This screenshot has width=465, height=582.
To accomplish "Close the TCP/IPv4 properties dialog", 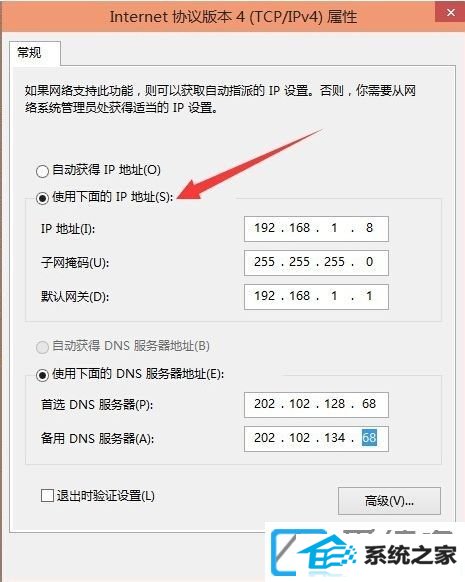I will point(451,13).
